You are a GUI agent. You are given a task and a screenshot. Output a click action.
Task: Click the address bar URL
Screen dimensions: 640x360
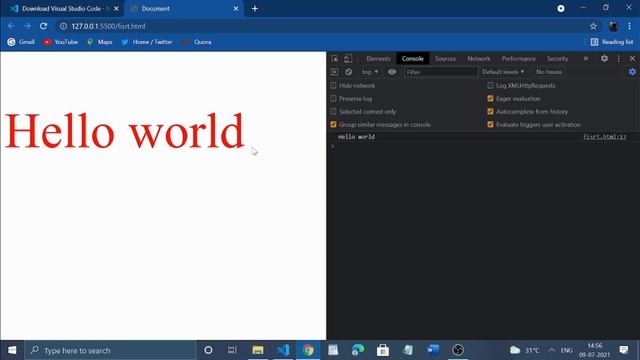pos(108,26)
